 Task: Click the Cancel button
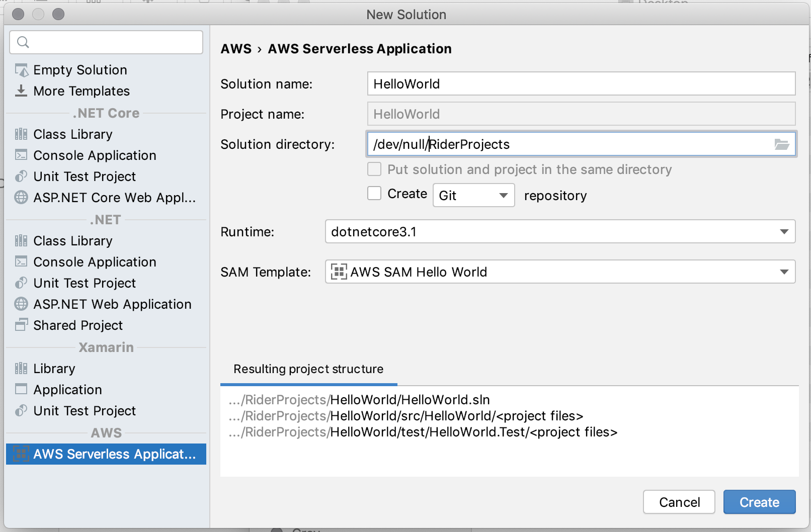tap(679, 502)
